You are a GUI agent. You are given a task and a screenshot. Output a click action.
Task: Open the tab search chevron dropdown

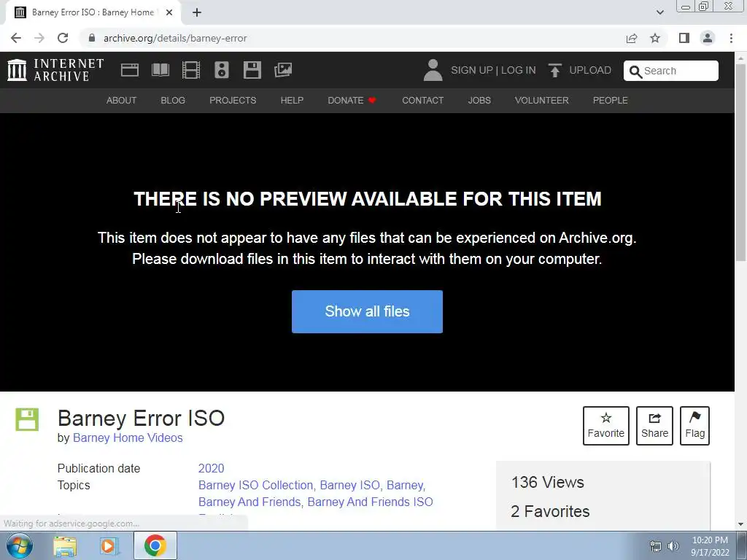pos(659,12)
